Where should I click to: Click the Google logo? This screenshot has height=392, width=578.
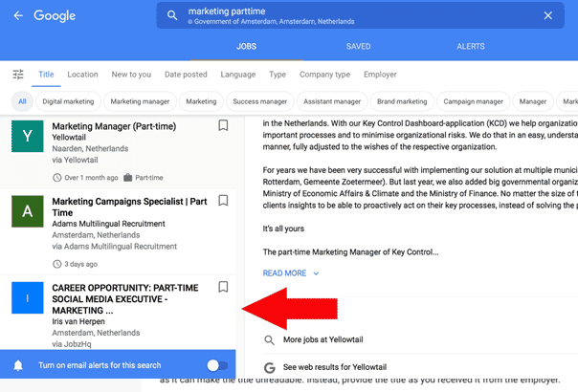coord(55,16)
